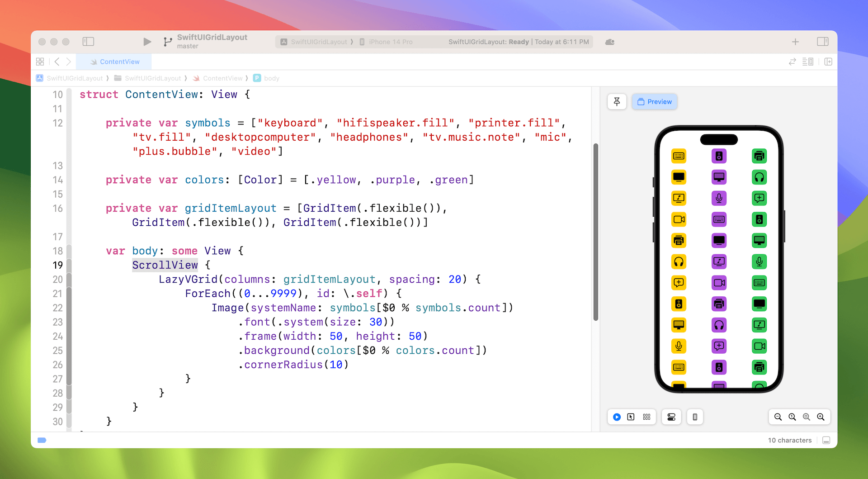Open preview device settings
Image resolution: width=868 pixels, height=479 pixels.
pyautogui.click(x=671, y=417)
